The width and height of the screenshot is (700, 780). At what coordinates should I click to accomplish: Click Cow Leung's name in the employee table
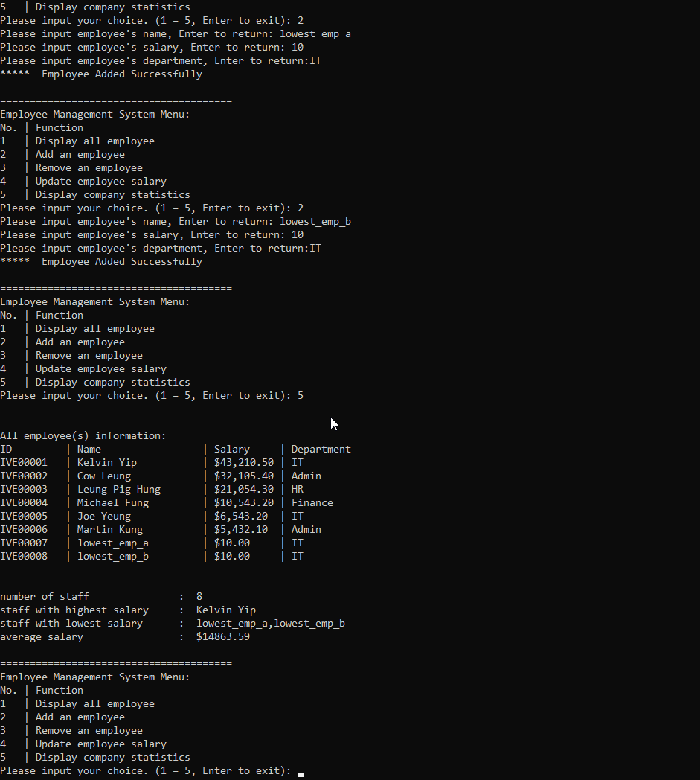click(104, 476)
